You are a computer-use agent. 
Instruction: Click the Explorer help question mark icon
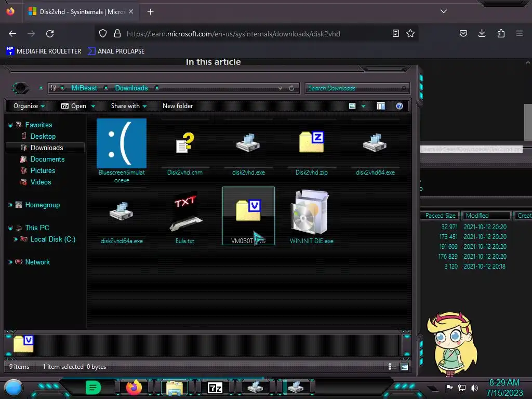tap(400, 106)
